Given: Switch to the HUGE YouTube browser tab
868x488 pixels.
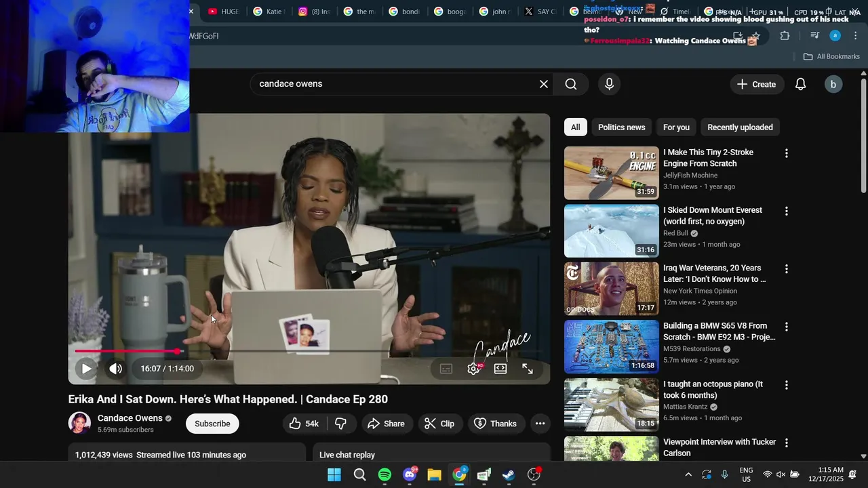Looking at the screenshot, I should (x=223, y=12).
